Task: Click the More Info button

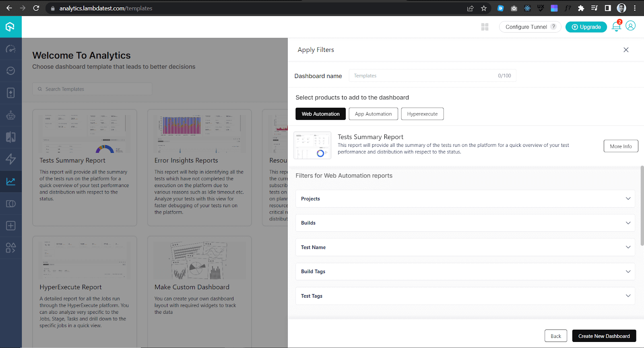Action: [x=621, y=146]
